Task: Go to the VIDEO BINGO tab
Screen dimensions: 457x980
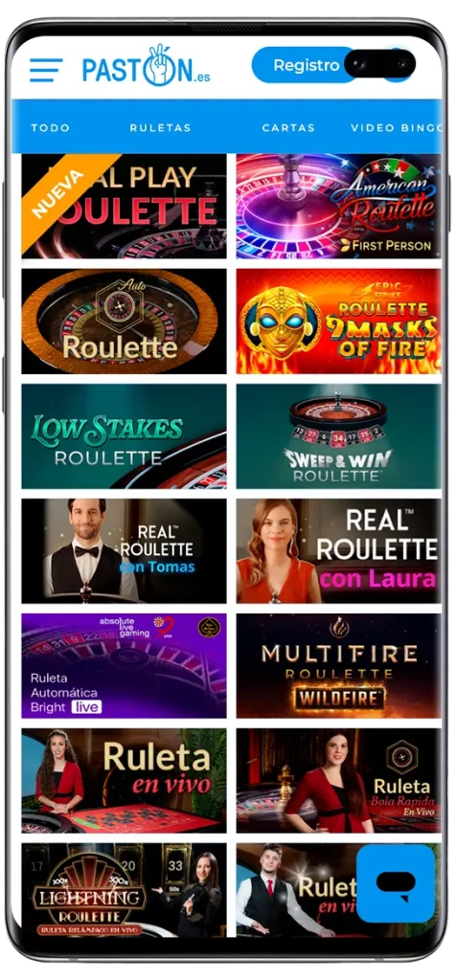Action: click(396, 127)
